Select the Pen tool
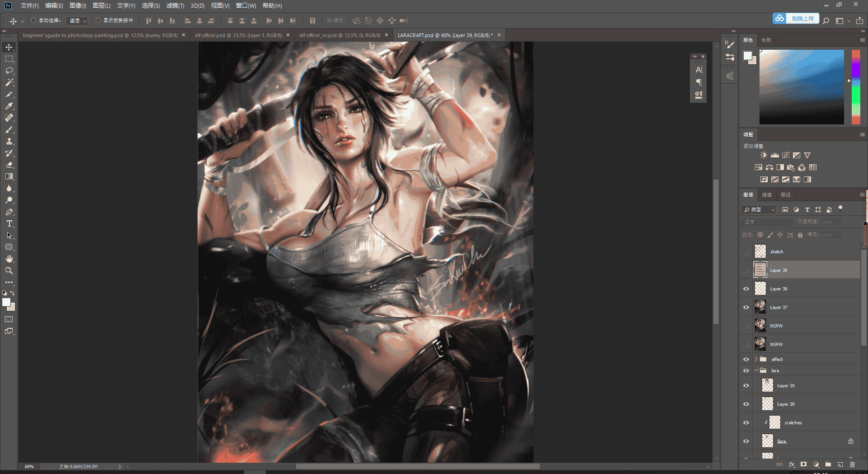The width and height of the screenshot is (868, 474). pos(9,212)
